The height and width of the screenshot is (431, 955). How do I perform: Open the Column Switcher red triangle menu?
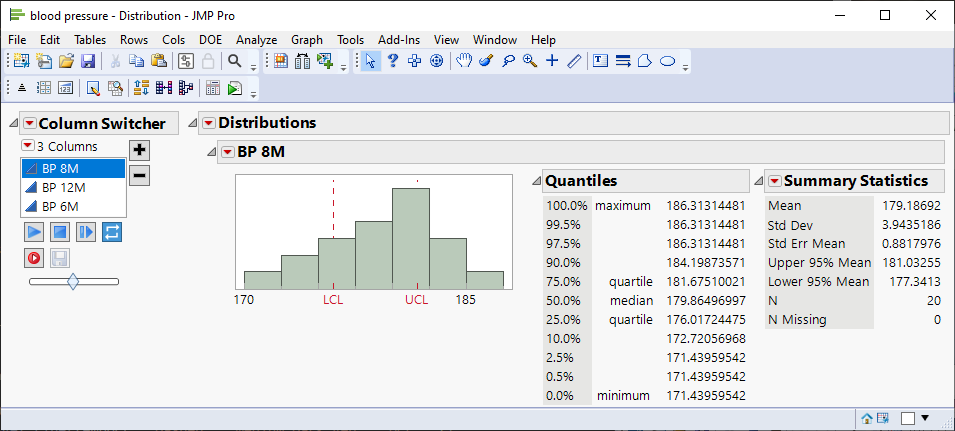click(x=30, y=123)
